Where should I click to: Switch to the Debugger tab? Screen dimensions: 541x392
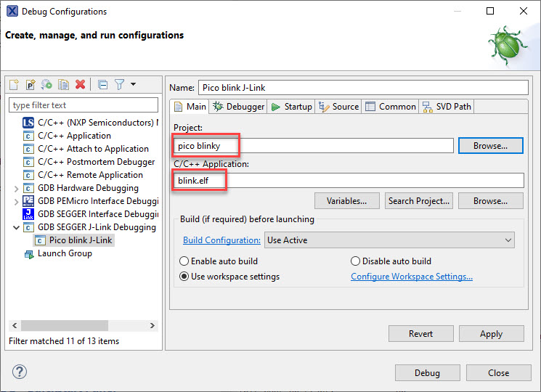[x=239, y=107]
